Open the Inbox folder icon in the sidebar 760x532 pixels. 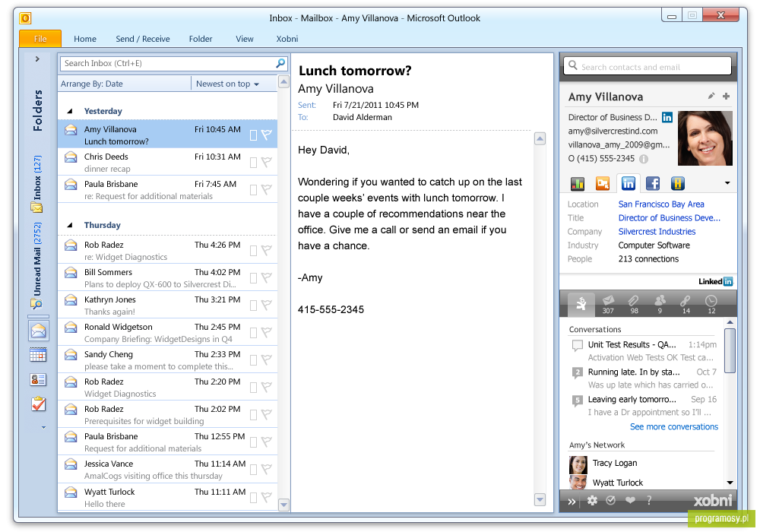36,207
